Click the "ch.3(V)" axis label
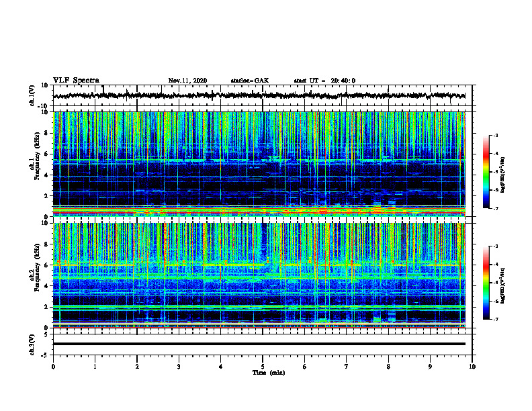This screenshot has height=411, width=532. 32,345
